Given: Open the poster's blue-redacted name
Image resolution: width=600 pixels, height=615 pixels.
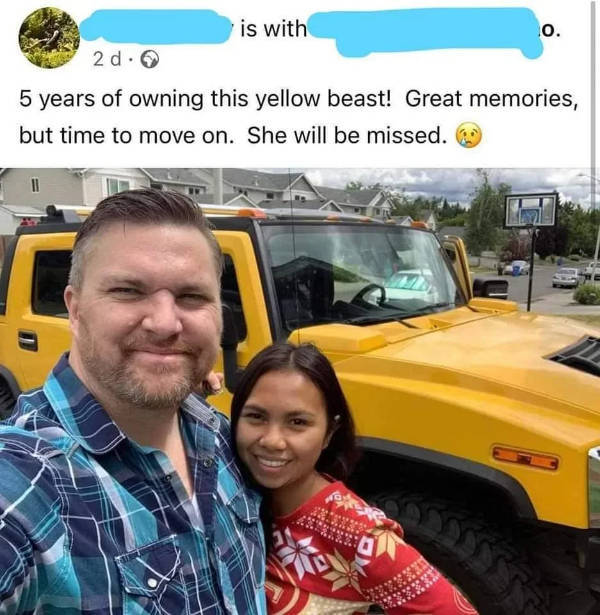Looking at the screenshot, I should pyautogui.click(x=155, y=27).
